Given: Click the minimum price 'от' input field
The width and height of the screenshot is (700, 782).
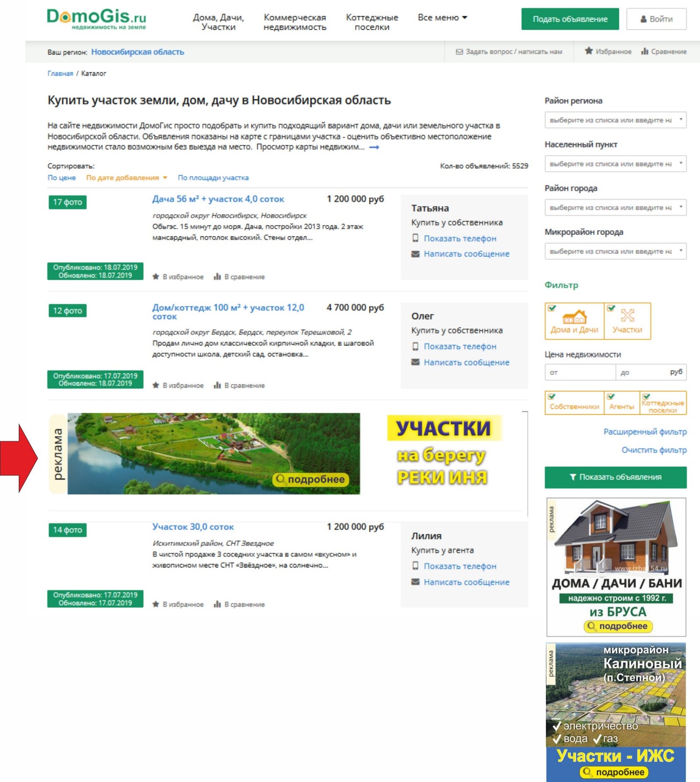Looking at the screenshot, I should [x=580, y=373].
